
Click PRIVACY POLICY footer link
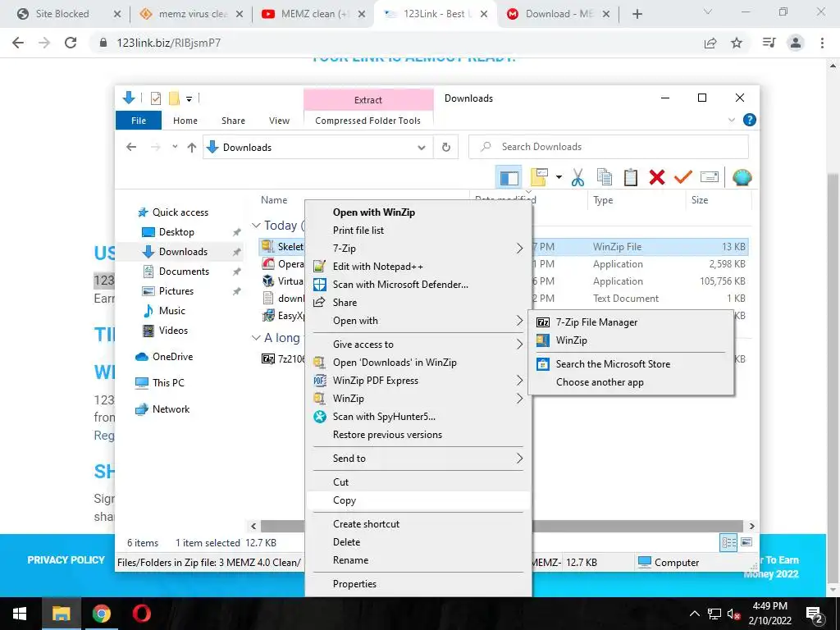pyautogui.click(x=66, y=559)
